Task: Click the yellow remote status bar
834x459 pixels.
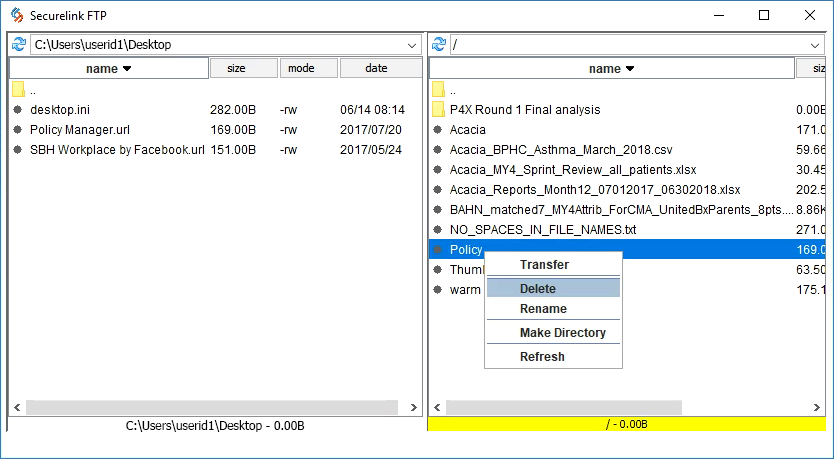Action: pos(626,425)
